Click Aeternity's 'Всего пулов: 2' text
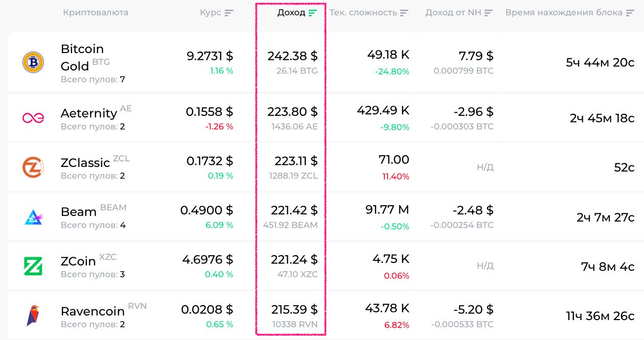Screen dimensions: 644x340 pyautogui.click(x=93, y=127)
